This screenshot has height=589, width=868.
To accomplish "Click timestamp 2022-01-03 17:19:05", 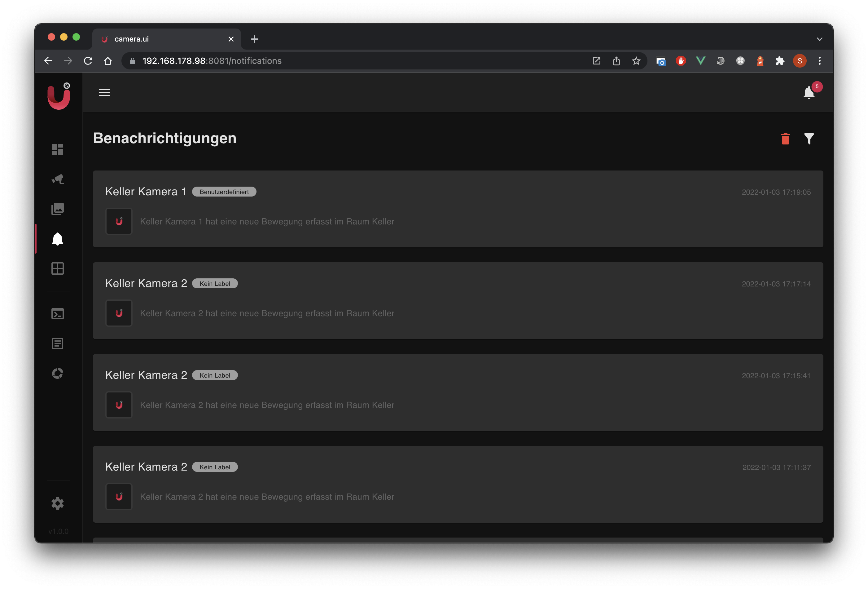I will pos(776,192).
